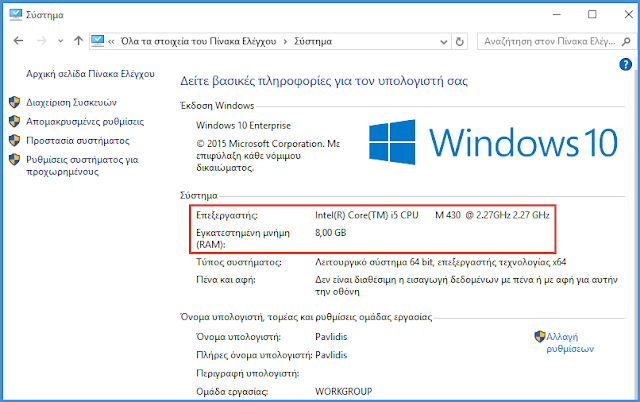Select the processor value 'Intel(R) Core(TM) i5 CPU'

[x=367, y=215]
